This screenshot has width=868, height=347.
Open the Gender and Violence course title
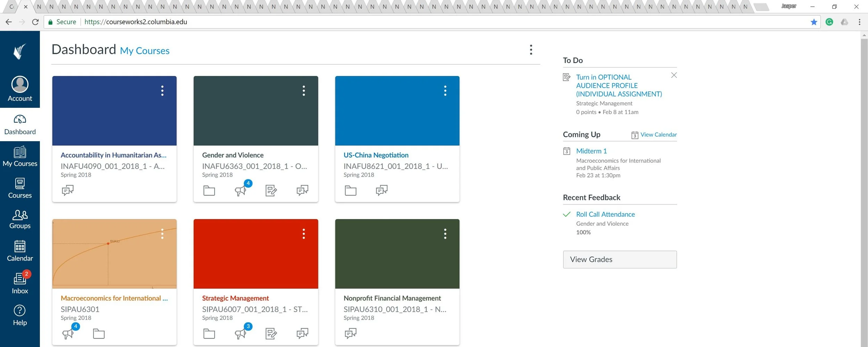233,155
